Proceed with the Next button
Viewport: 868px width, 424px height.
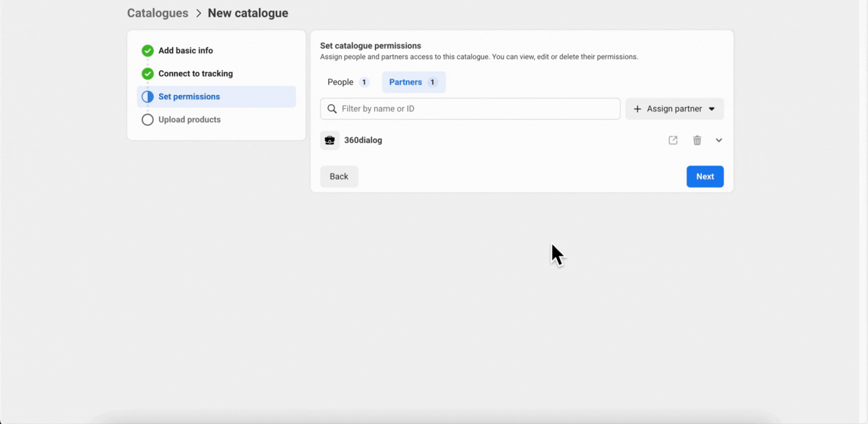(x=705, y=176)
